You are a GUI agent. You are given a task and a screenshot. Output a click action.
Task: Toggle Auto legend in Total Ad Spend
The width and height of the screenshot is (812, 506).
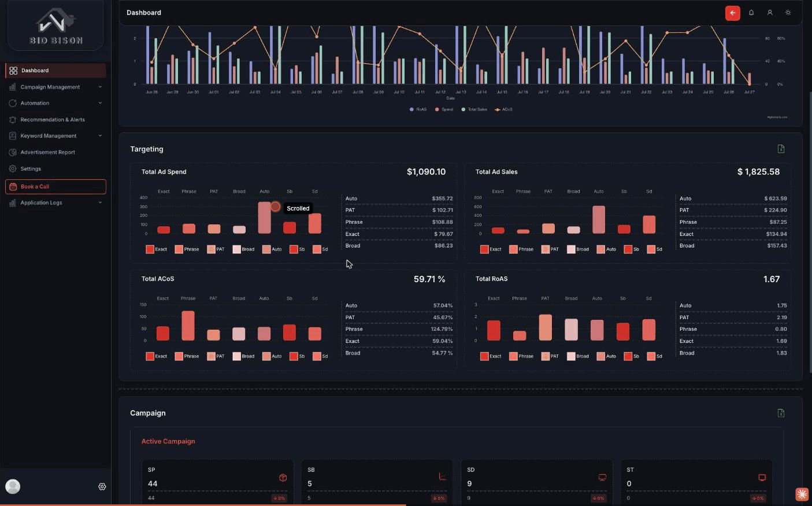(272, 249)
